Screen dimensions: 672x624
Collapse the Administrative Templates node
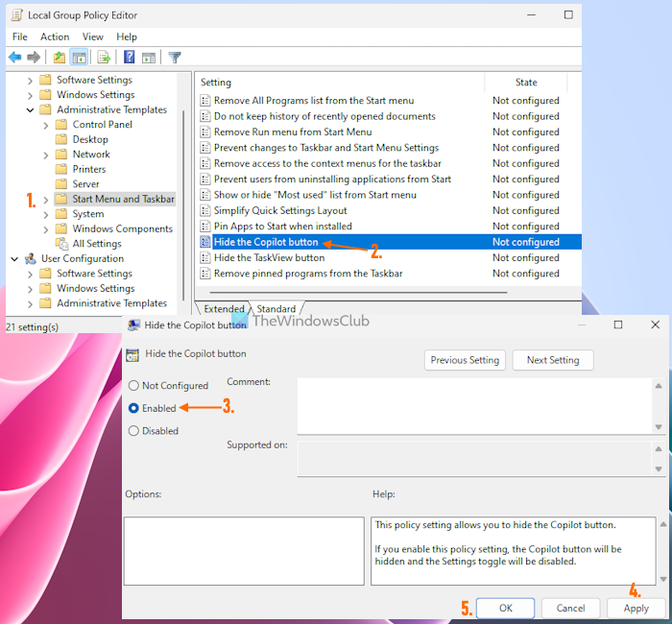click(x=31, y=109)
